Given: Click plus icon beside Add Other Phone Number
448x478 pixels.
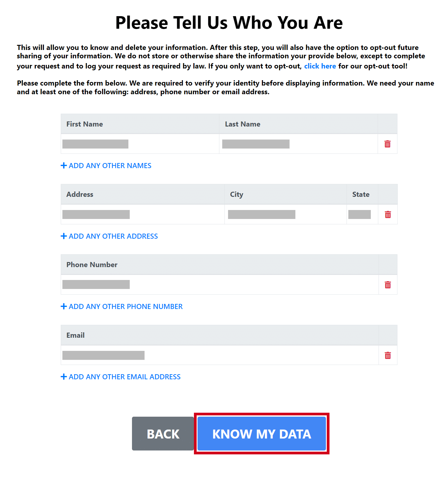Looking at the screenshot, I should click(64, 306).
